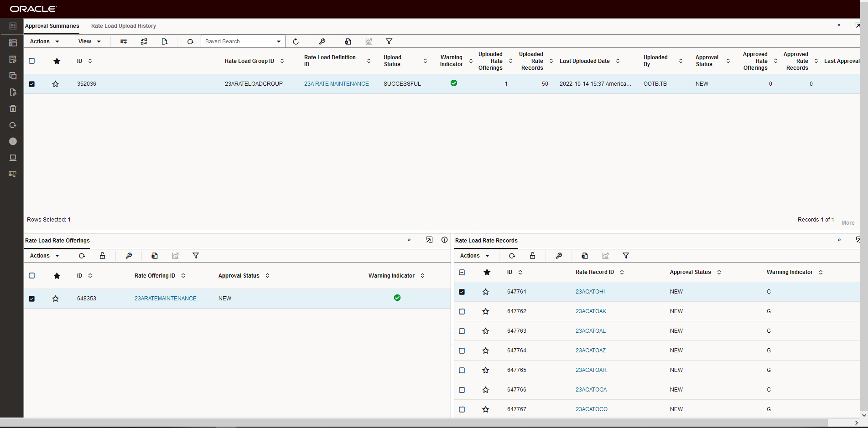Click the info icon in Rate Offerings header
Image resolution: width=868 pixels, height=428 pixels.
tap(445, 240)
